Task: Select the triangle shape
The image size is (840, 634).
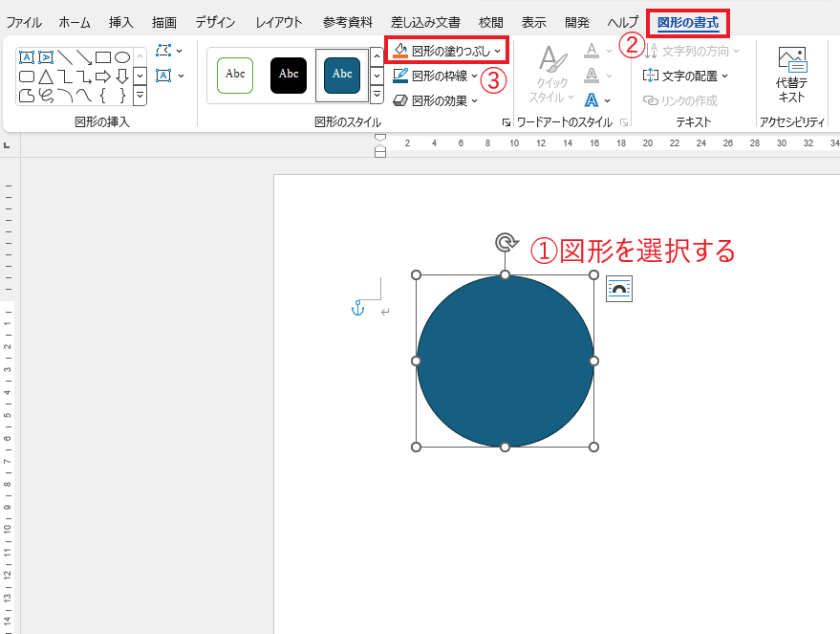Action: coord(46,77)
